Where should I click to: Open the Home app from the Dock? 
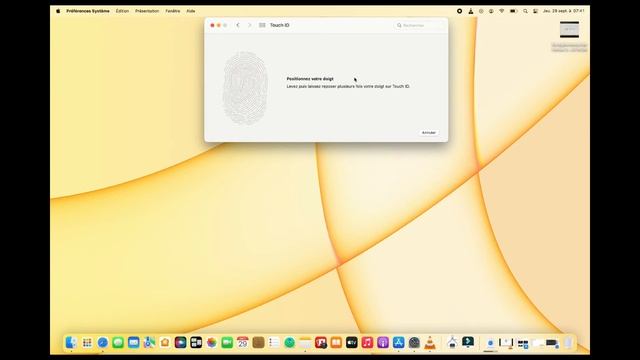click(164, 342)
